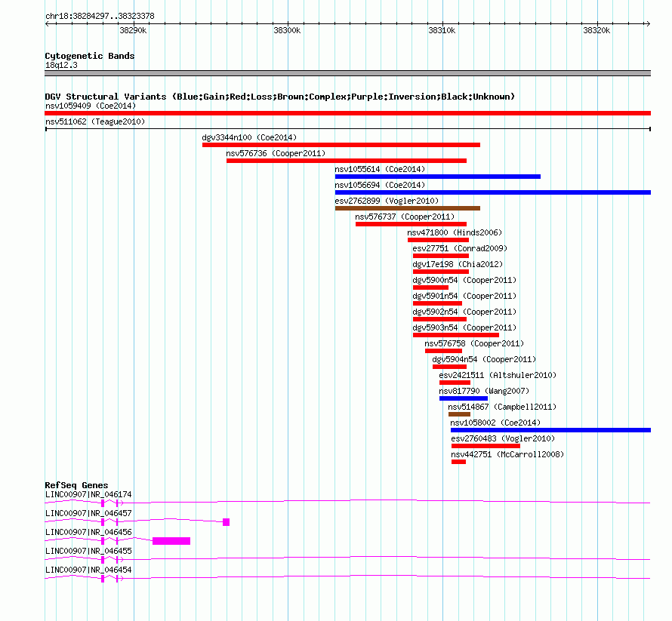
Task: Open LINC00907|NR_046454 transcript label
Action: [88, 570]
